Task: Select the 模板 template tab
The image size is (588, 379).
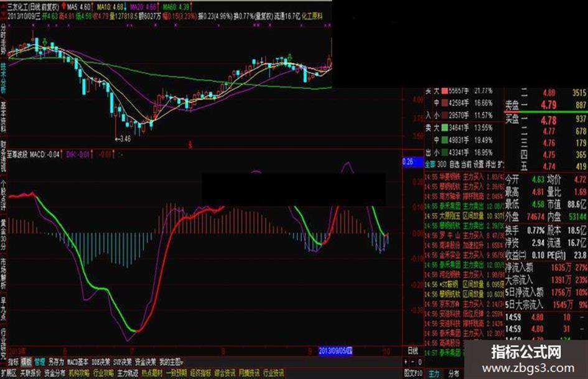Action: click(x=26, y=362)
